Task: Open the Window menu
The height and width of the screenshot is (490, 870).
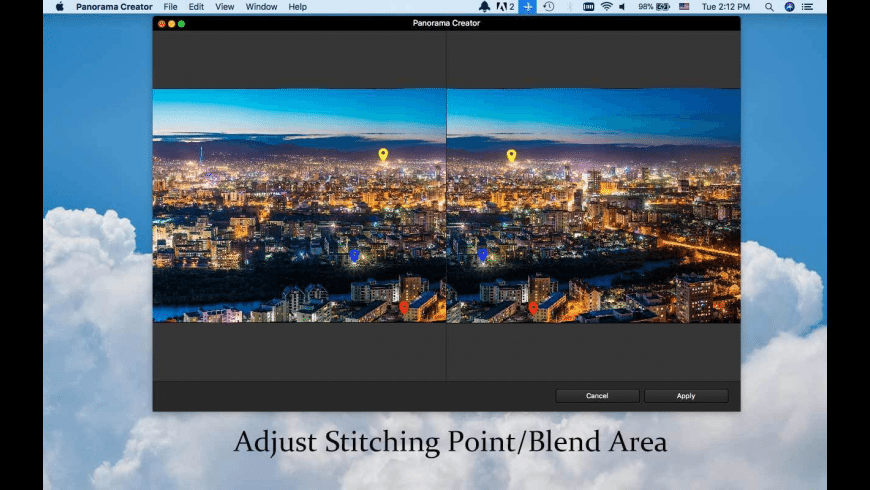Action: coord(261,7)
